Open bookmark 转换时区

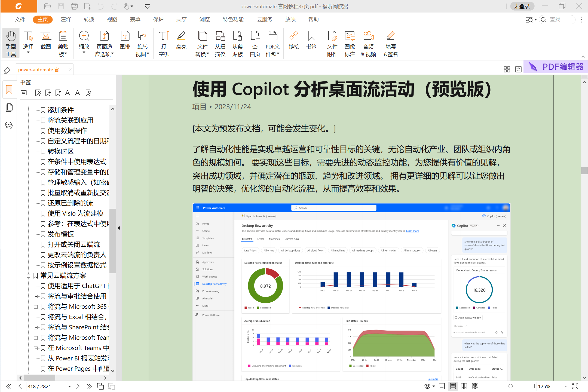60,152
